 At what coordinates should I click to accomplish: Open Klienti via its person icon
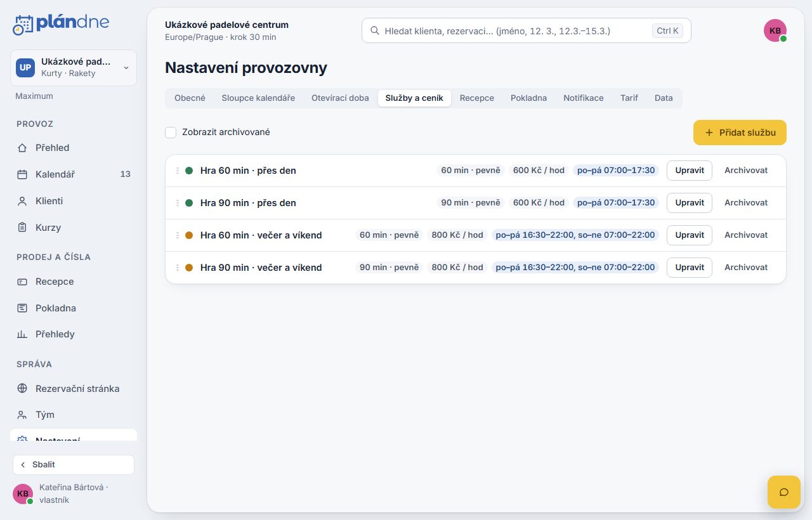22,201
